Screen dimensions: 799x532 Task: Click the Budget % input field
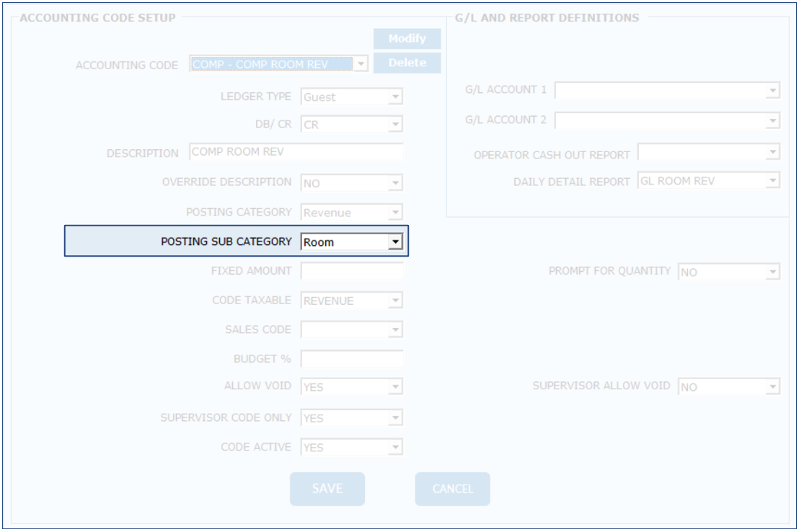pyautogui.click(x=352, y=358)
